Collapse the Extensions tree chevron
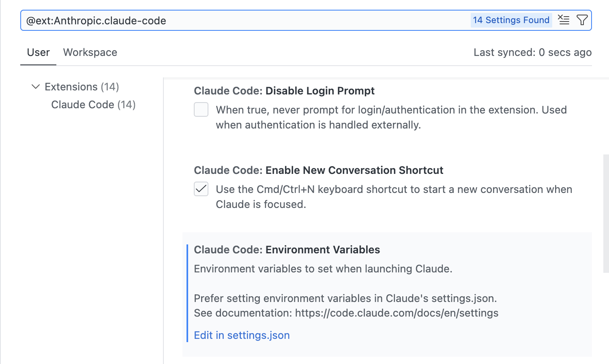 (x=36, y=87)
